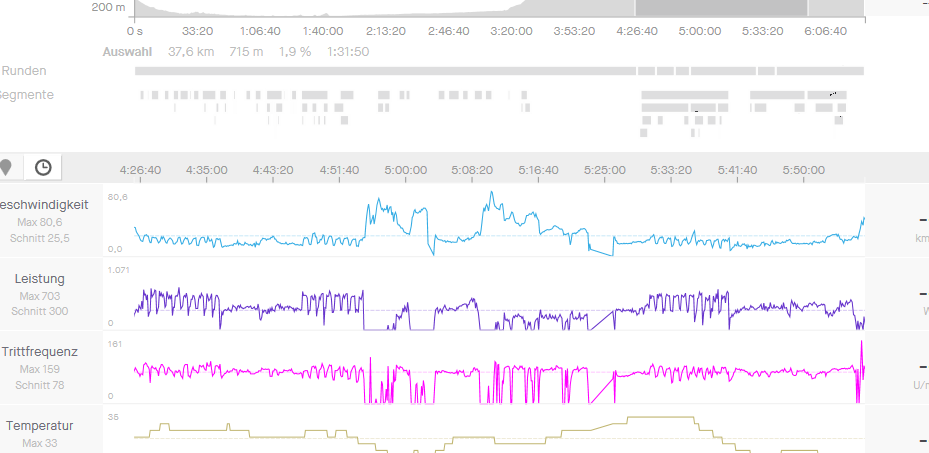This screenshot has width=929, height=453.
Task: Click the magenta cadence graph line
Action: (250, 370)
